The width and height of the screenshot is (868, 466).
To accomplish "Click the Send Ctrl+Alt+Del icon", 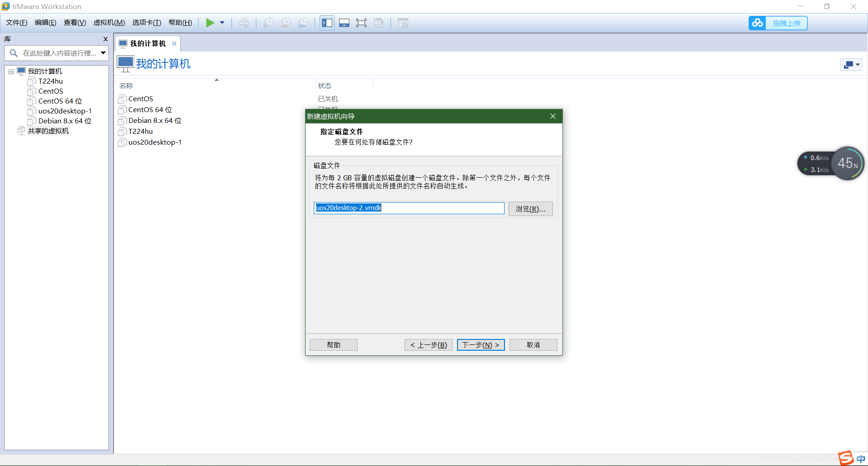I will [244, 23].
